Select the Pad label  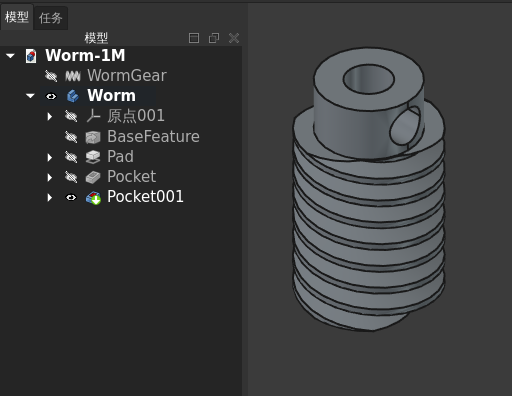coord(120,157)
